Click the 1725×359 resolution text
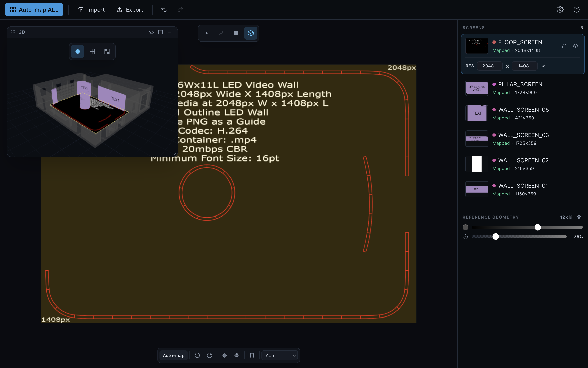 point(526,143)
